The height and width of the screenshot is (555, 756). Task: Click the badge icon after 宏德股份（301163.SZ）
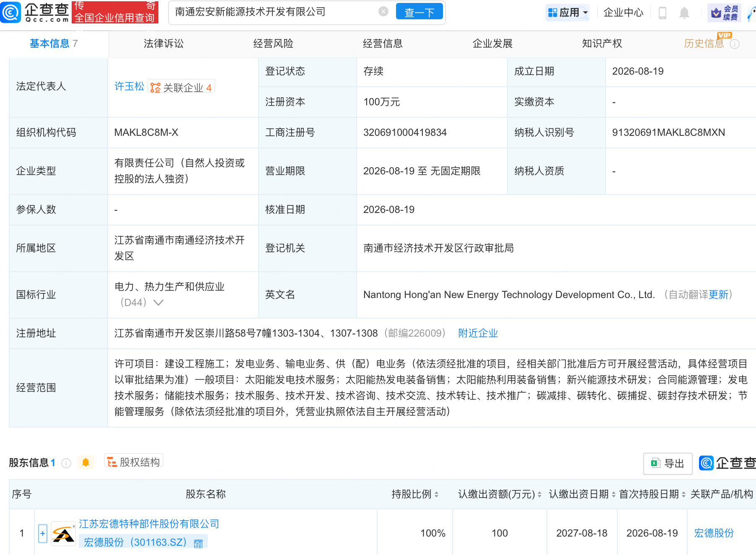coord(199,544)
